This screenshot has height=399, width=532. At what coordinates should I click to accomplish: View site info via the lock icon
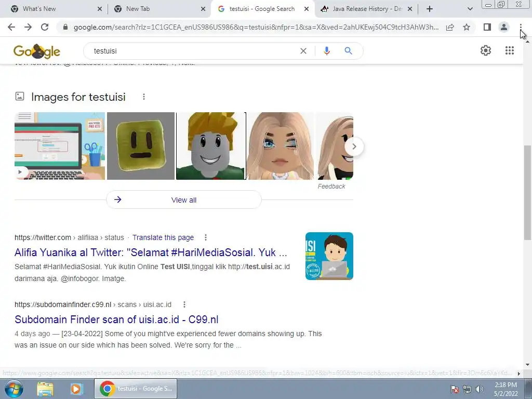coord(65,27)
